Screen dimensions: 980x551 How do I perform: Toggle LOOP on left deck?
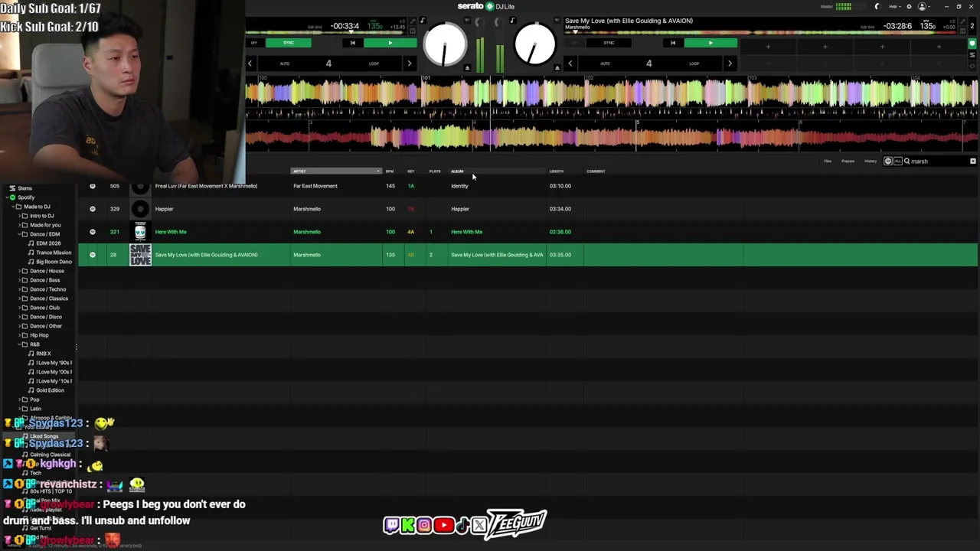coord(374,64)
